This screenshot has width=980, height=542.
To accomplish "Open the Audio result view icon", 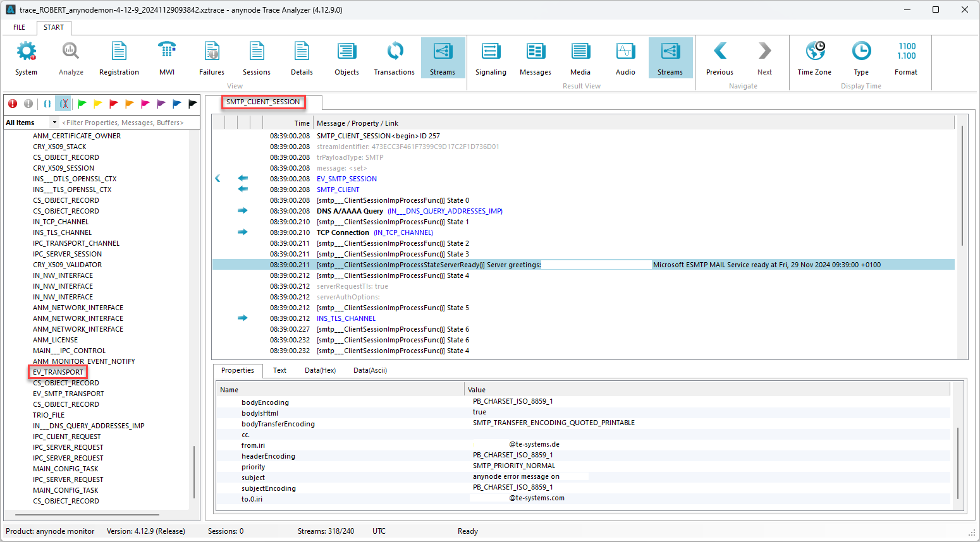I will pyautogui.click(x=625, y=57).
